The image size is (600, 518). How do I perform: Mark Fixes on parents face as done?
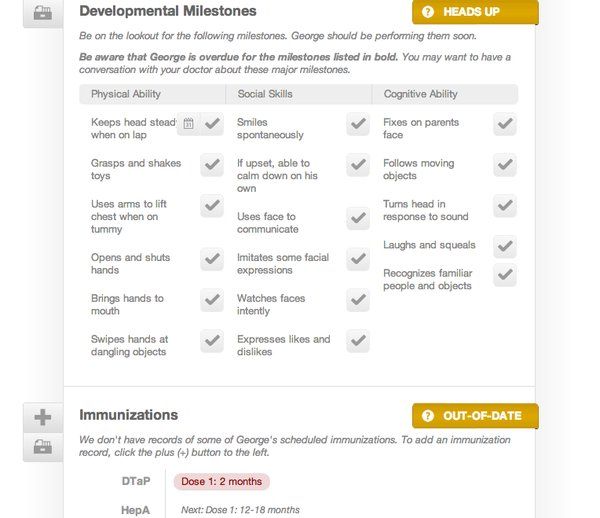click(505, 124)
